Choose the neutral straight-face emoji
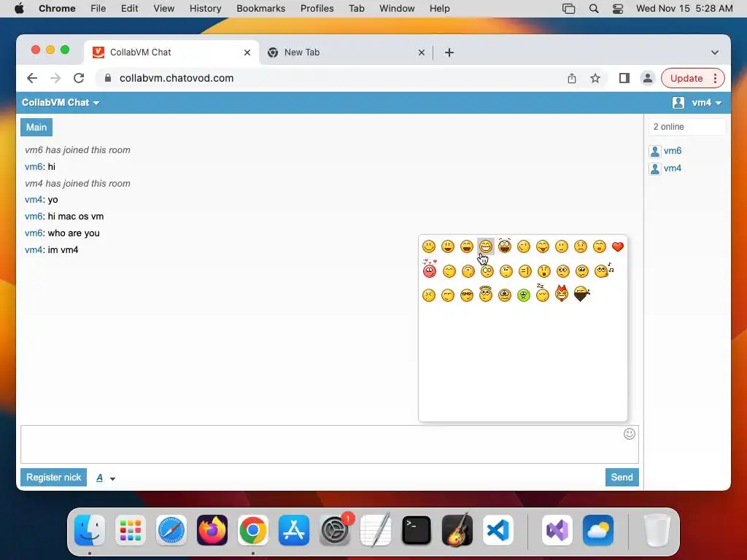 click(x=562, y=246)
